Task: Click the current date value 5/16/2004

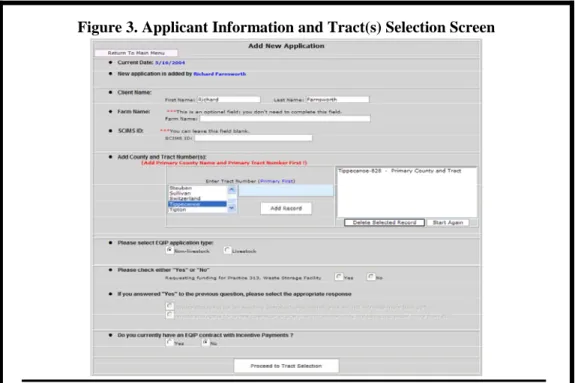Action: click(170, 63)
